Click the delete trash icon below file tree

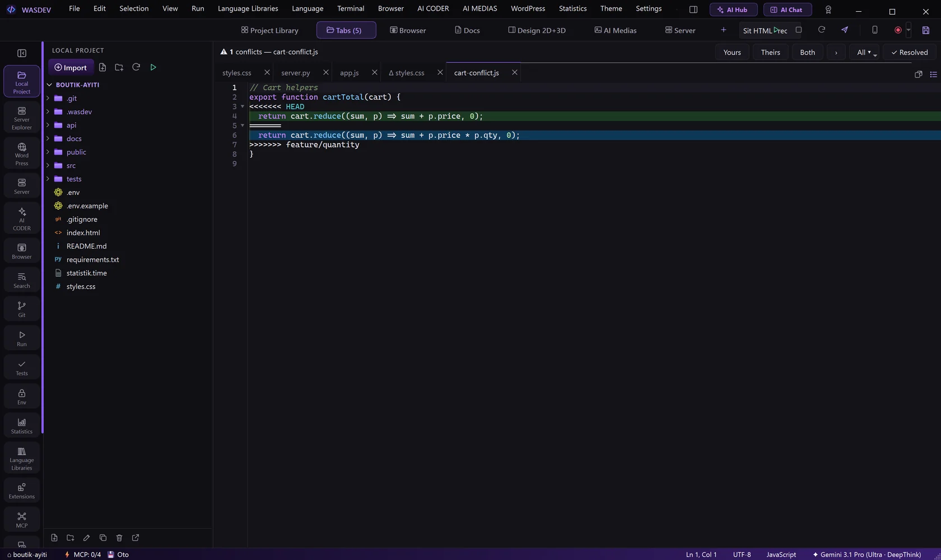point(119,538)
